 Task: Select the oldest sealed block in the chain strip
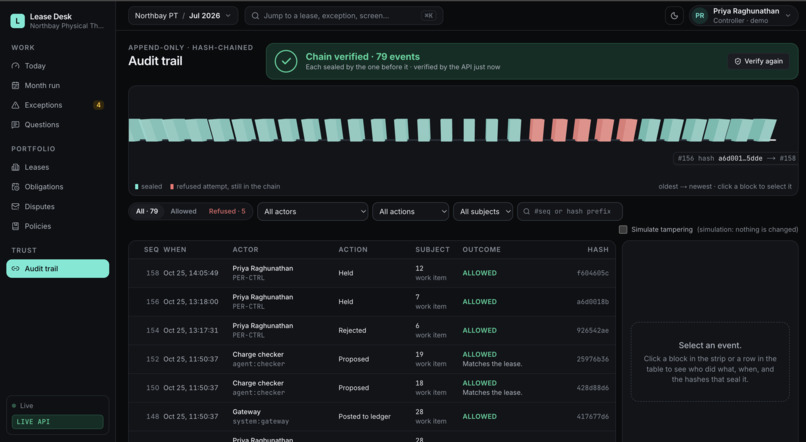pyautogui.click(x=136, y=130)
